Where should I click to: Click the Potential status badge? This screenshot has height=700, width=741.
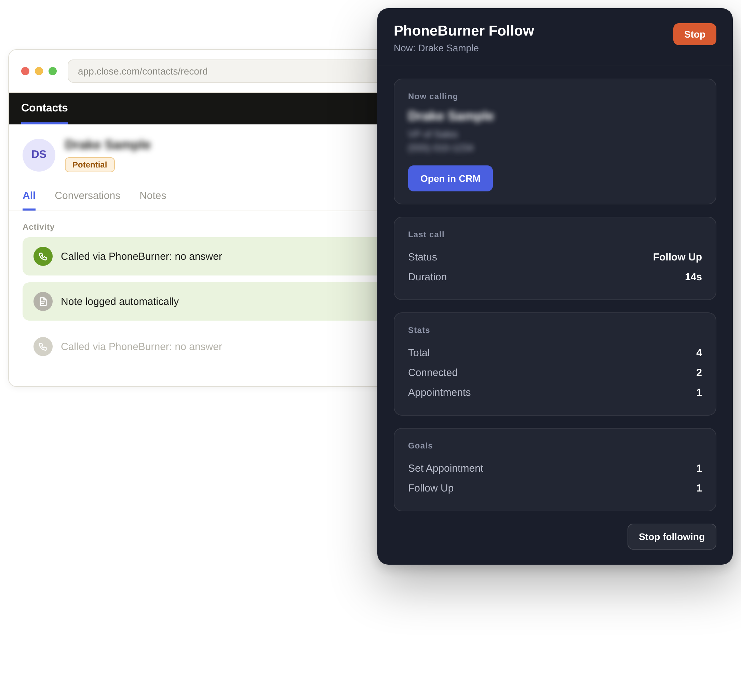[x=90, y=164]
